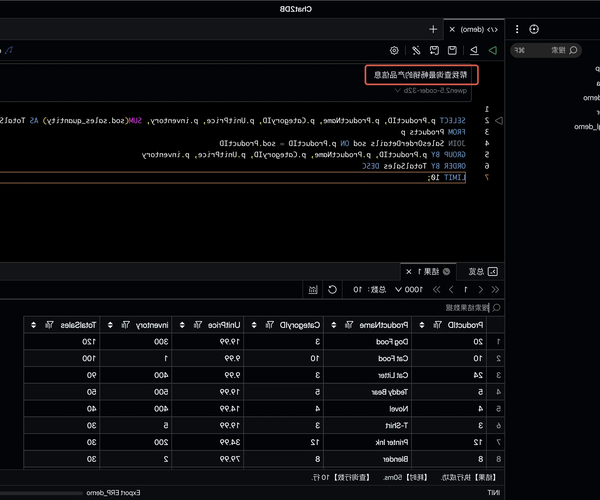Image resolution: width=600 pixels, height=500 pixels.
Task: Click the save icon in editor toolbar
Action: click(x=453, y=50)
